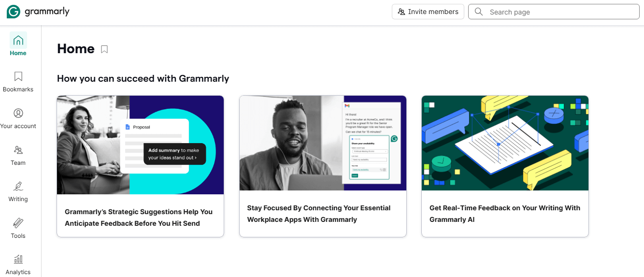Click the 'Add summary' tooltip in first card
Viewport: 644px width, 277px height.
(x=174, y=154)
